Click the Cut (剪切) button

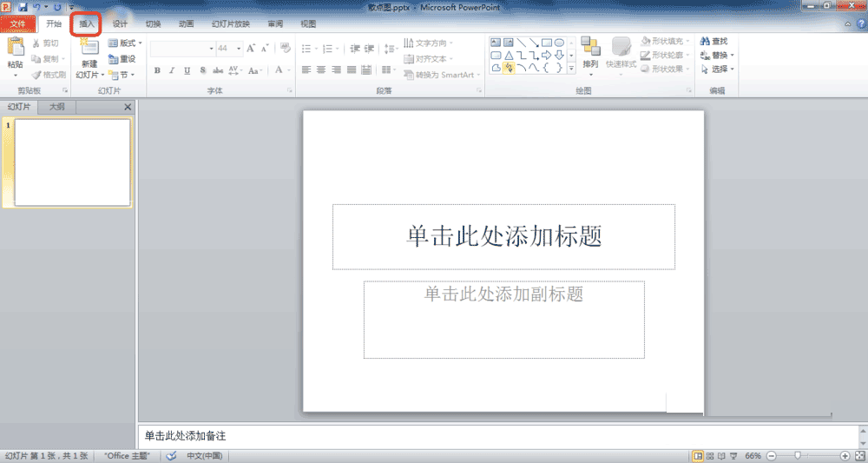(x=45, y=43)
